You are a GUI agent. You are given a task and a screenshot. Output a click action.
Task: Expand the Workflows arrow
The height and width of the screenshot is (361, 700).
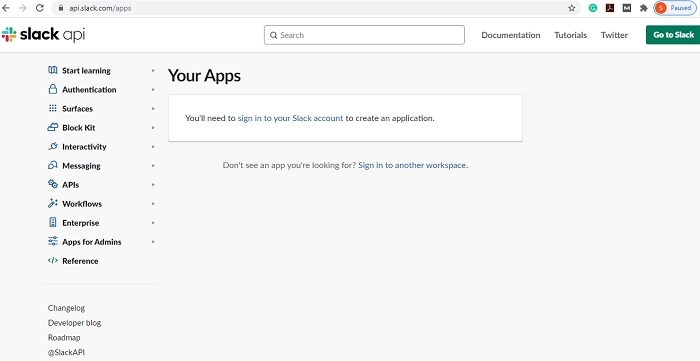click(153, 204)
